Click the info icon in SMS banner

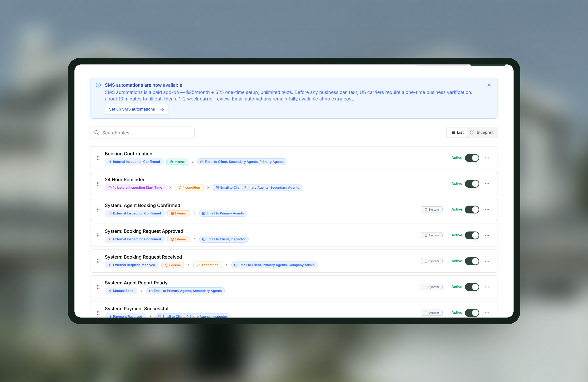pos(98,85)
